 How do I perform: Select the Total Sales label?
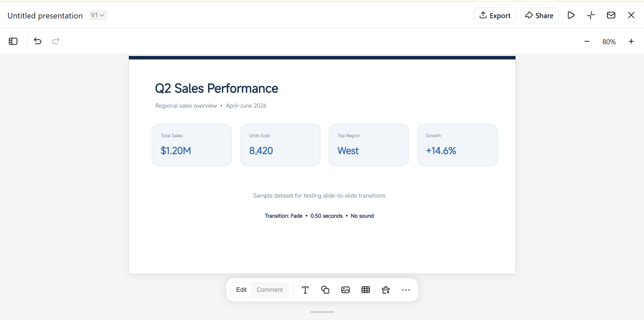171,136
